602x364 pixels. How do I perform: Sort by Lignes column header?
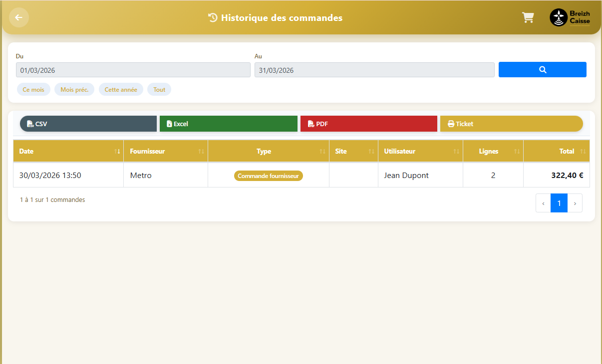(493, 151)
